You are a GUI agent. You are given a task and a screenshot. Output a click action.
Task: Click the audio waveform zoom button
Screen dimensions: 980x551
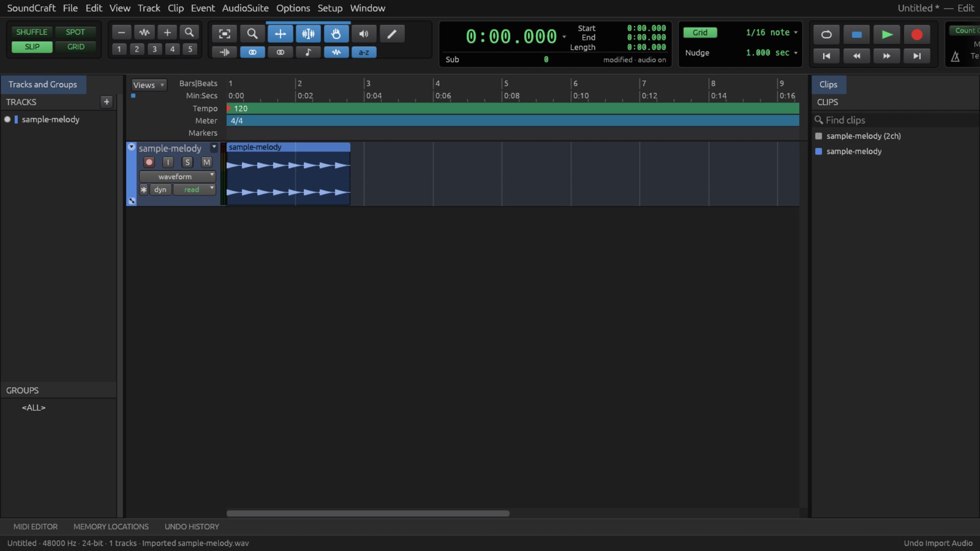pos(144,33)
